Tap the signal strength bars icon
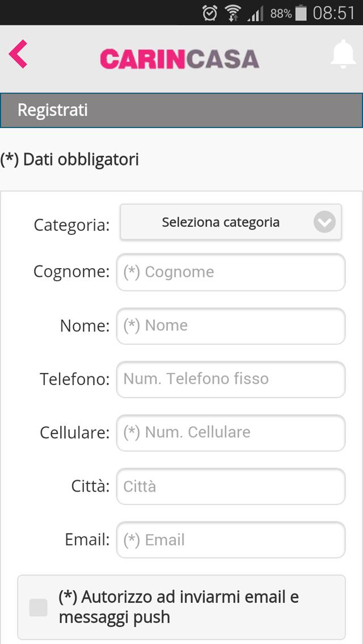Image resolution: width=363 pixels, height=644 pixels. click(255, 14)
